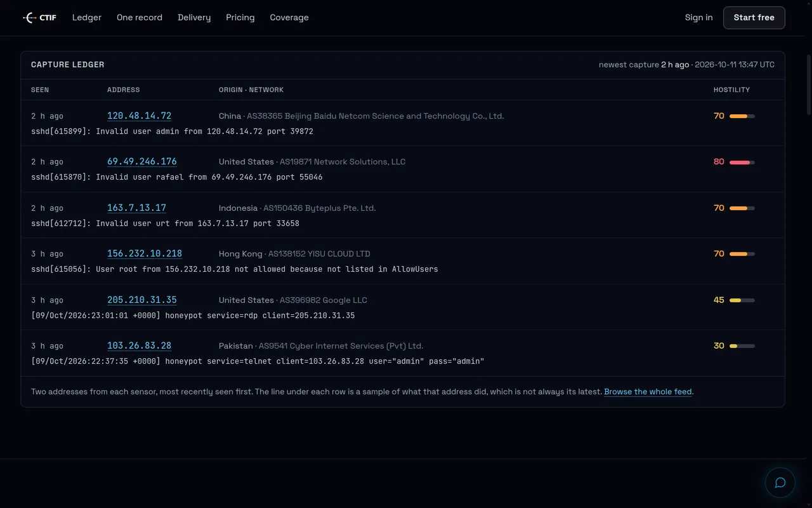Click the CAPTURE LEDGER heading
The width and height of the screenshot is (812, 508).
(68, 65)
